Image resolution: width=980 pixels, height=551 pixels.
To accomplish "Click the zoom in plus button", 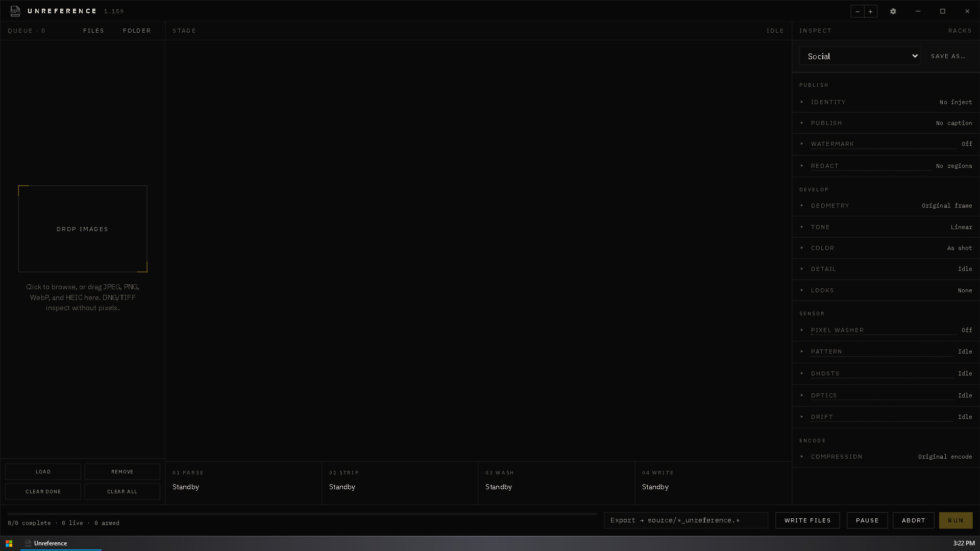I will (871, 11).
